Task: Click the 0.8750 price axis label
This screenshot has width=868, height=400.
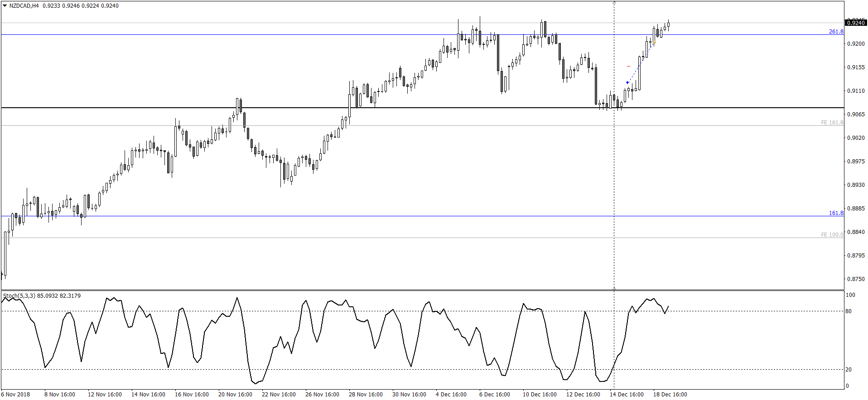Action: click(x=856, y=279)
